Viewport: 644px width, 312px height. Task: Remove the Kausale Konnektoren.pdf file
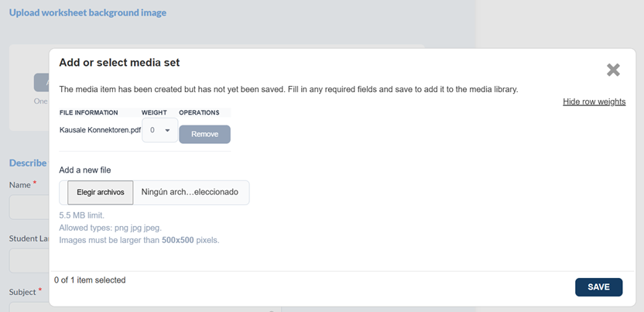click(x=204, y=134)
